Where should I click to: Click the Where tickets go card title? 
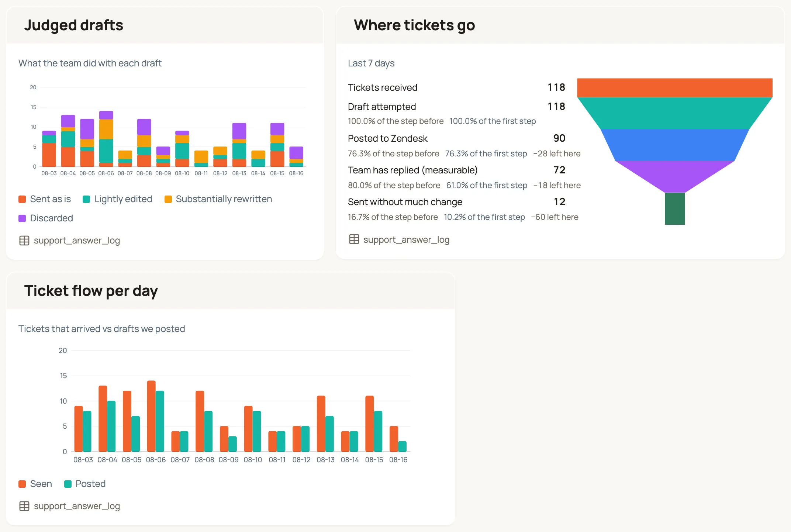coord(414,25)
